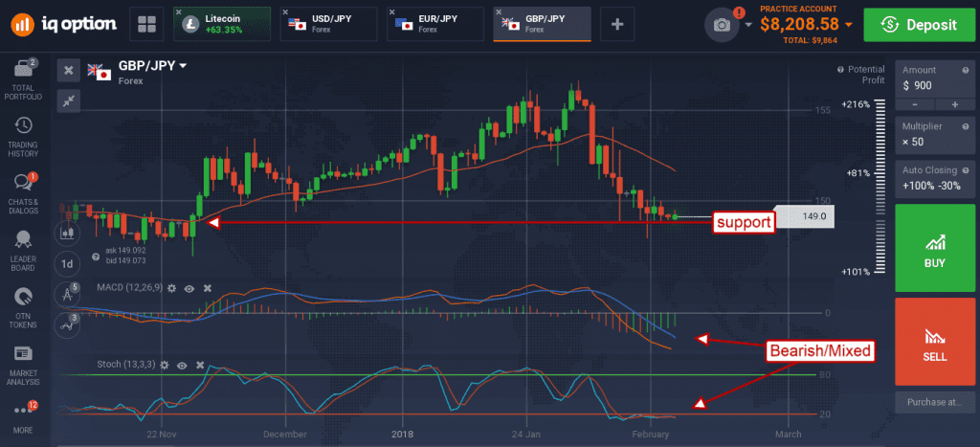980x447 pixels.
Task: Open Stoch indicator settings gear
Action: point(165,365)
